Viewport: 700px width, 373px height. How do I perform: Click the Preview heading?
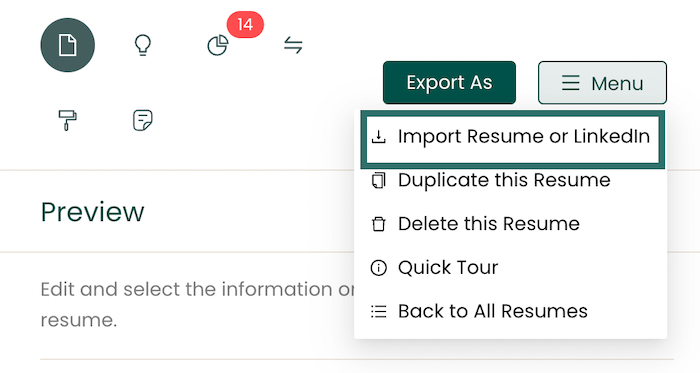[x=93, y=211]
